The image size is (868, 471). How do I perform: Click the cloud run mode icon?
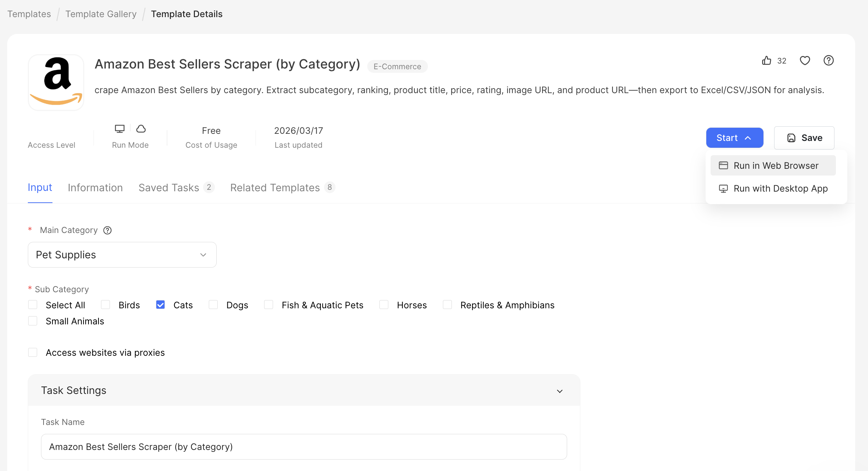pos(141,129)
